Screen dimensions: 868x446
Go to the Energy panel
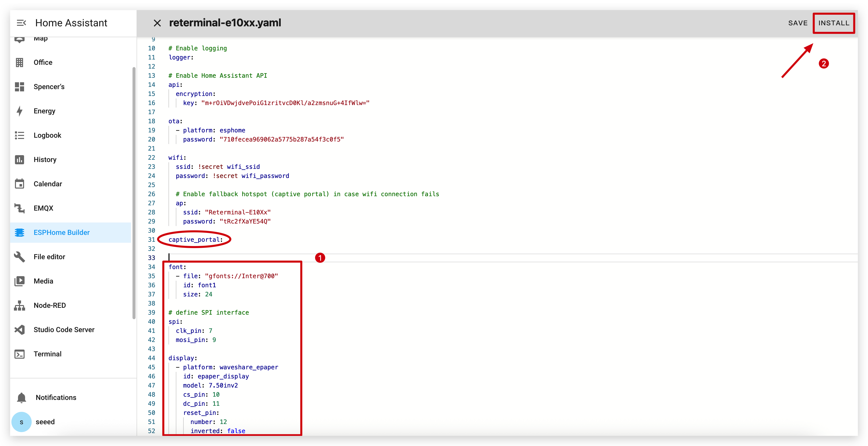pyautogui.click(x=70, y=111)
